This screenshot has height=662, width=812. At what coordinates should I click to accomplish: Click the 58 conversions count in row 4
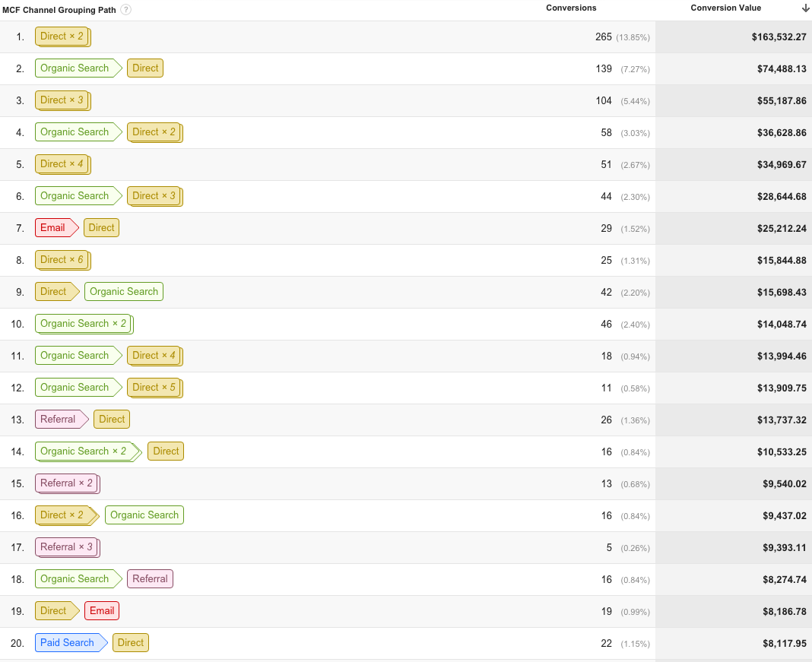tap(606, 132)
